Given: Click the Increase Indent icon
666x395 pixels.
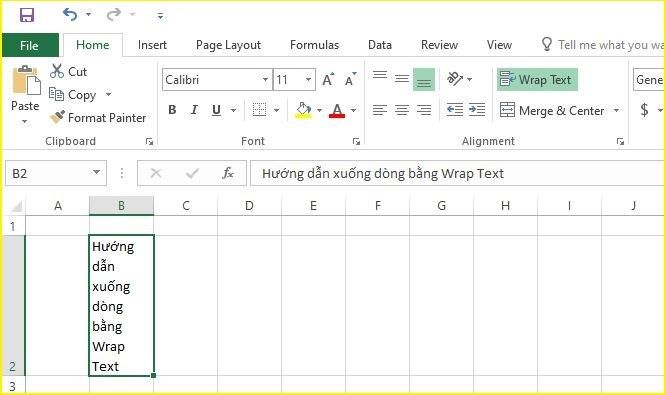Looking at the screenshot, I should [x=477, y=110].
